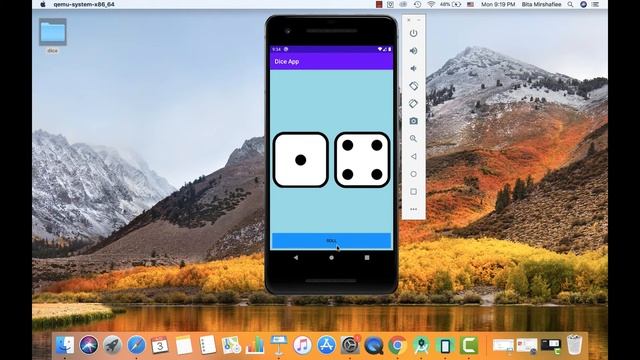Open Notification Center list icon

[x=596, y=4]
